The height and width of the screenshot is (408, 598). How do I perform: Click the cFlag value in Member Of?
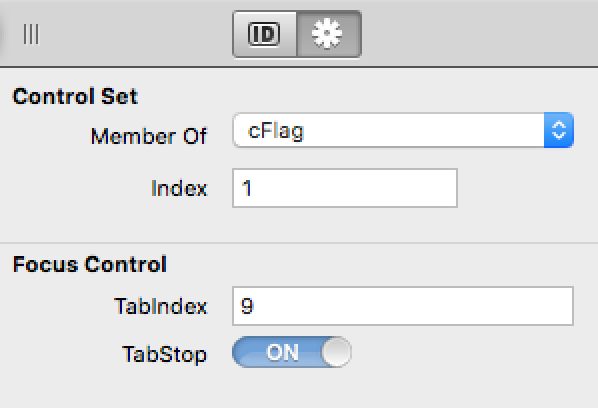(x=276, y=131)
